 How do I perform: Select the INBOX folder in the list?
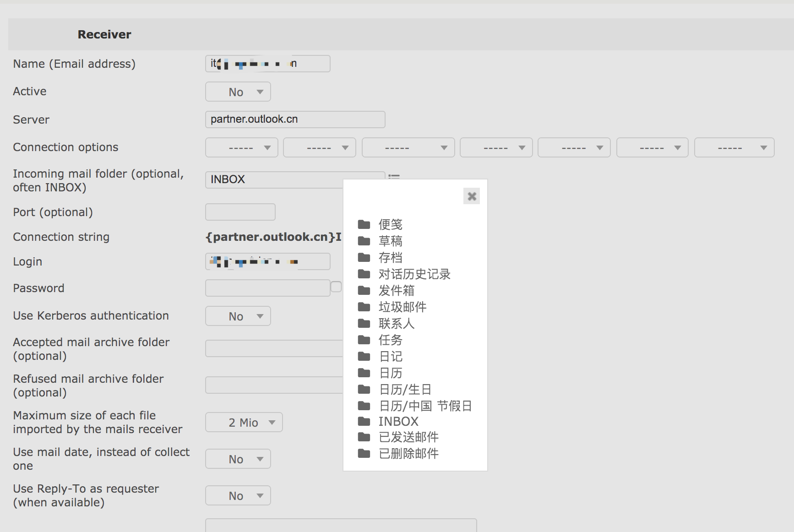pos(397,421)
